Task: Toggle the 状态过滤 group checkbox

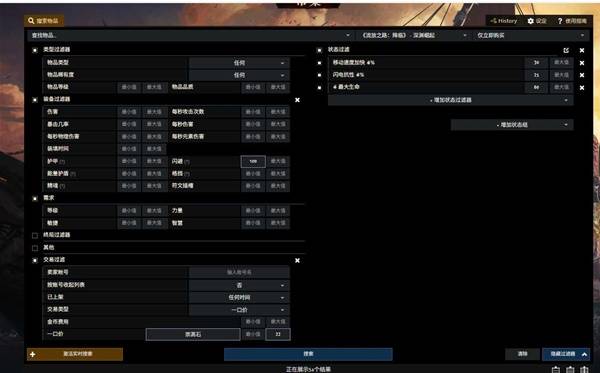Action: tap(319, 50)
